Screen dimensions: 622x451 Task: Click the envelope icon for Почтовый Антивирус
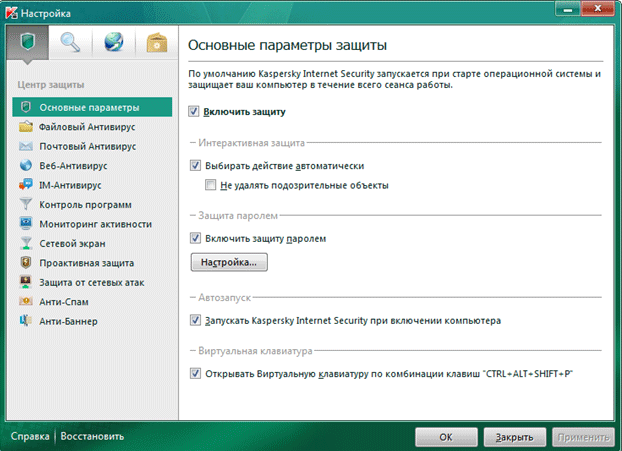coord(26,146)
